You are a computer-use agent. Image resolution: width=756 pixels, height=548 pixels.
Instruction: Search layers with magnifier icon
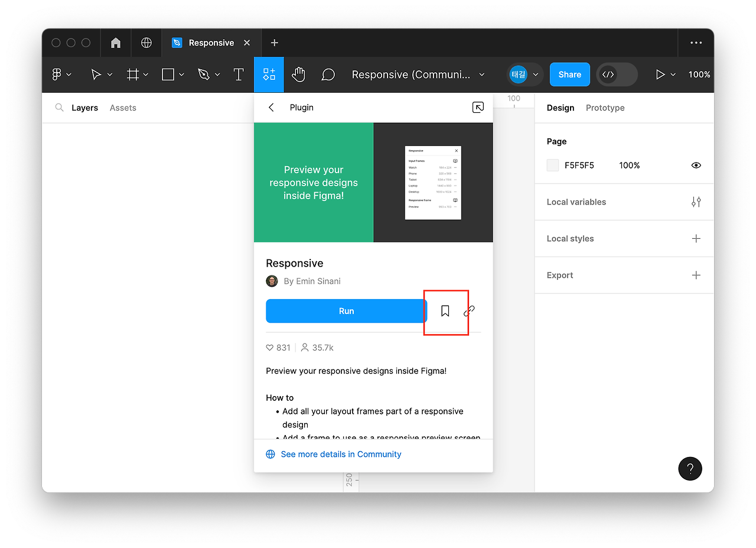tap(59, 108)
